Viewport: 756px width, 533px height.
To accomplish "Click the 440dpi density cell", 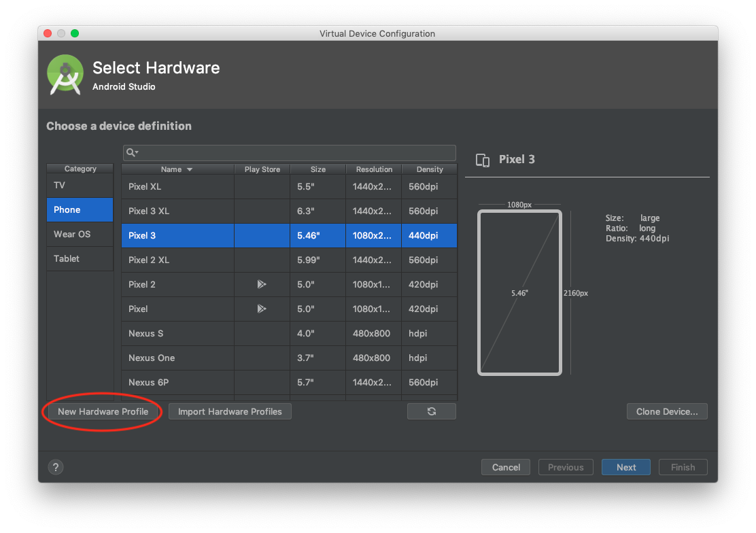I will coord(430,235).
